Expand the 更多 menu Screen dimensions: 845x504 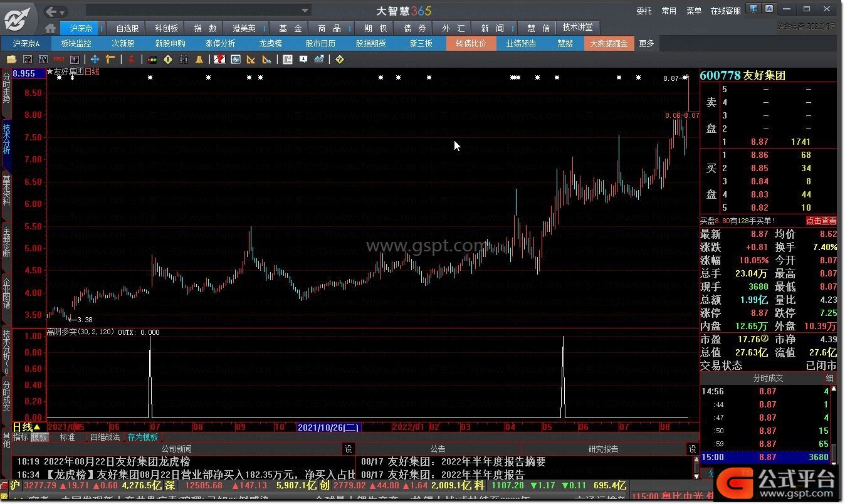(646, 43)
